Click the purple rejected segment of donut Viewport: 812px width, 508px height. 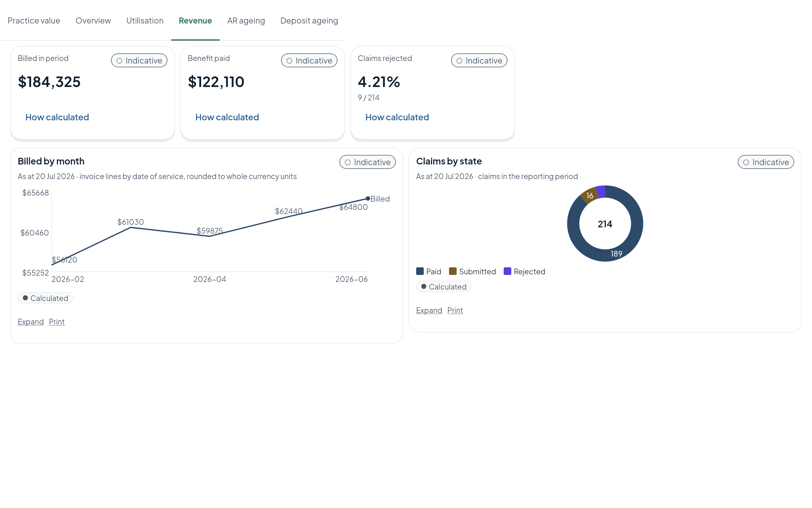(601, 192)
